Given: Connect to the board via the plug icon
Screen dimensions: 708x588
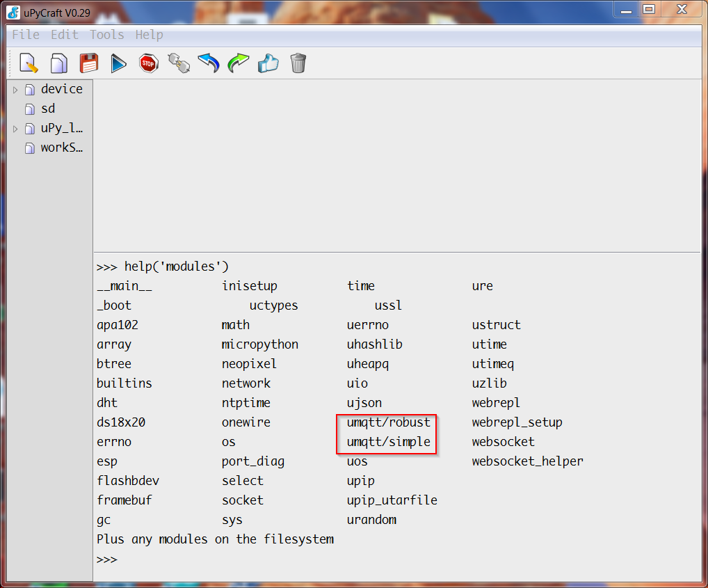Looking at the screenshot, I should click(179, 63).
